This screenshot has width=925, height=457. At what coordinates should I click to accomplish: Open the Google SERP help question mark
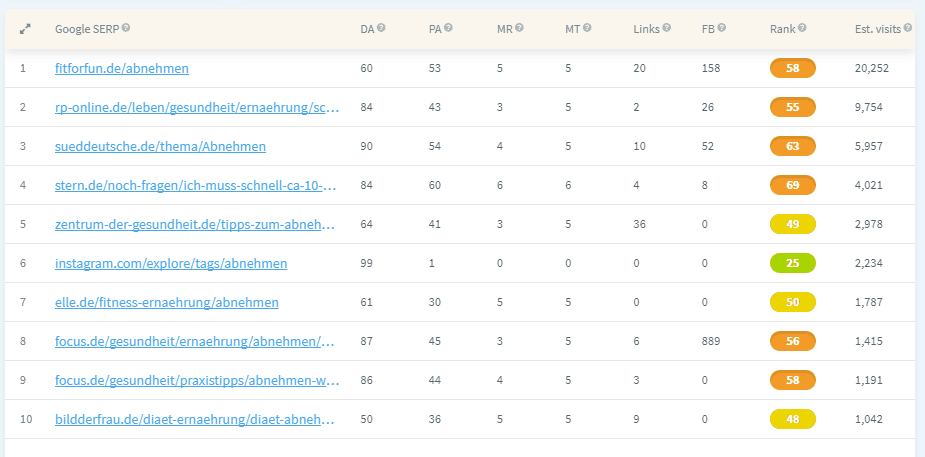coord(126,28)
